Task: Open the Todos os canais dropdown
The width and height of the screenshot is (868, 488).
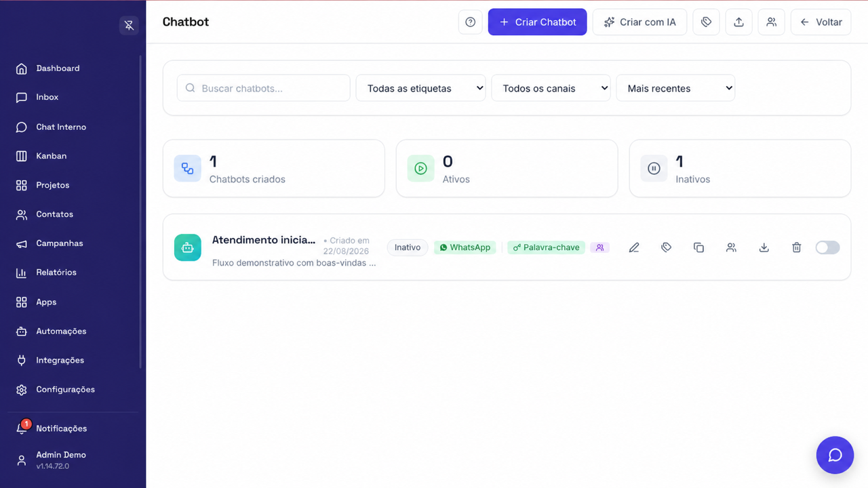Action: point(551,88)
